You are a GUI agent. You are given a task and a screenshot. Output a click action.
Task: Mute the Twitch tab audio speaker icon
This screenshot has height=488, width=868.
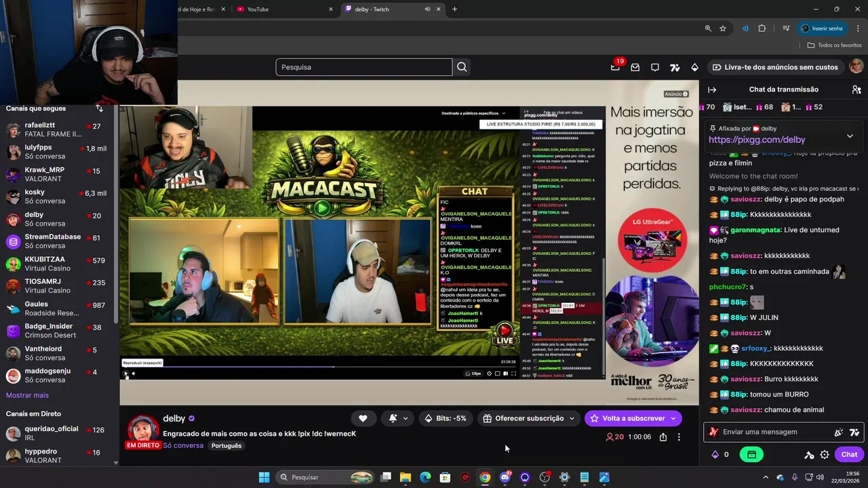point(427,9)
